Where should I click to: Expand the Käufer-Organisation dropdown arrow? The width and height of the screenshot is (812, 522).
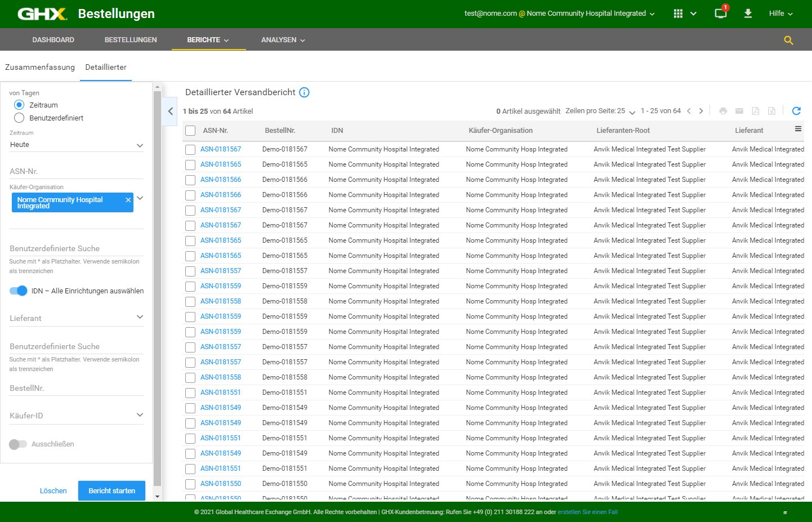140,198
